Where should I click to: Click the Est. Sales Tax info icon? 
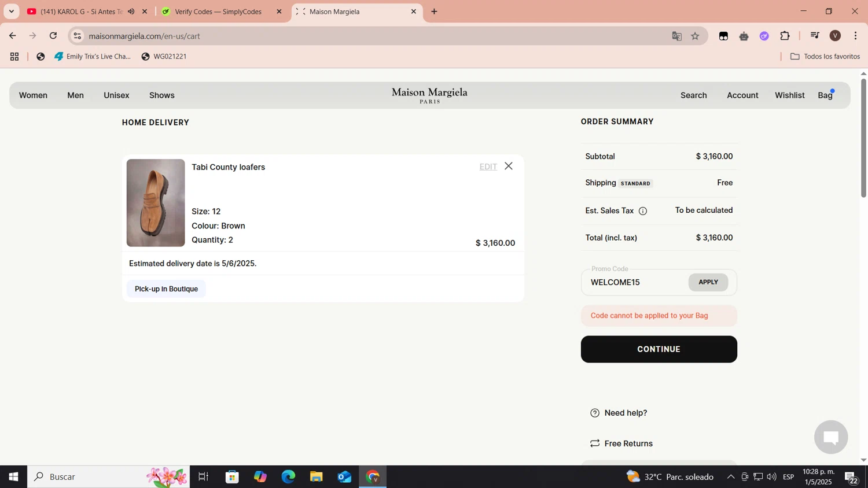point(642,211)
